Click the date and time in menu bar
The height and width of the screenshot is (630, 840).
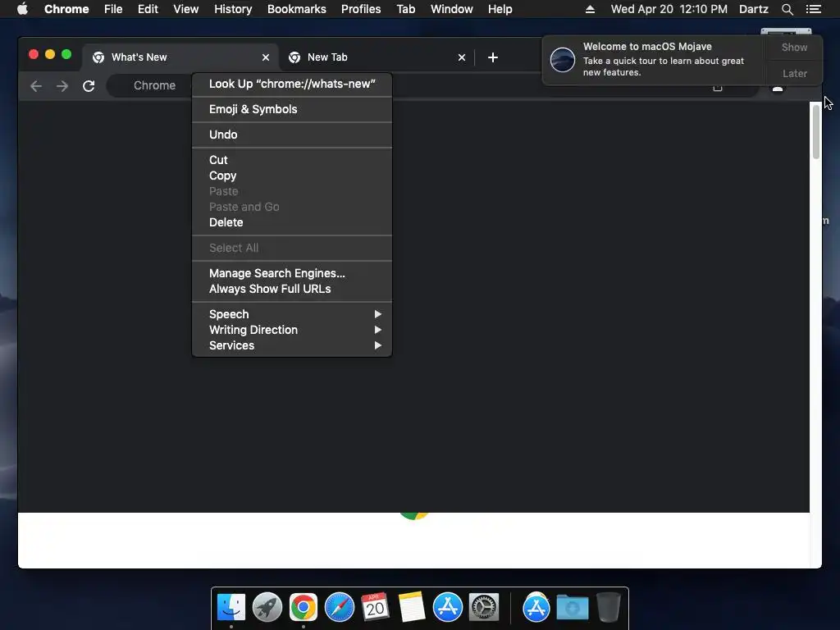click(x=669, y=9)
